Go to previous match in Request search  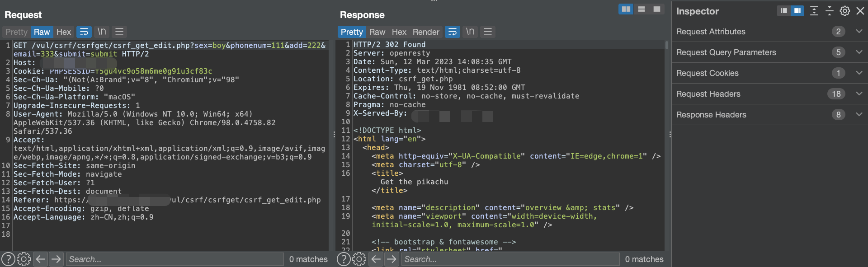[40, 259]
